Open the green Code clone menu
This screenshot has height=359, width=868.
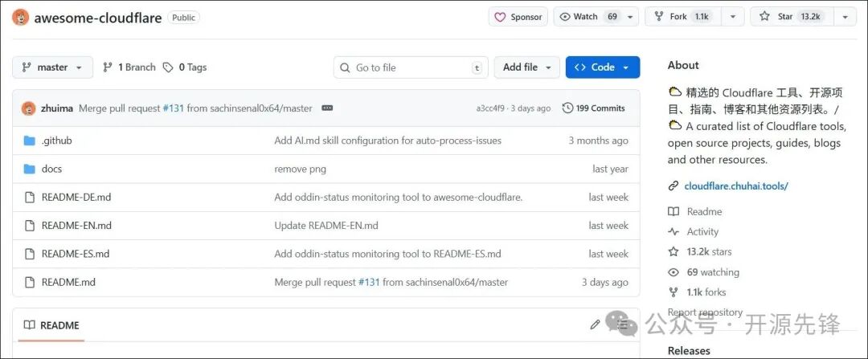(x=602, y=67)
